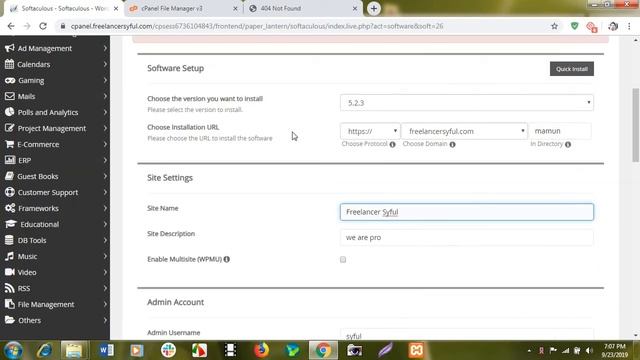Click the Frameworks gears icon
The image size is (640, 360).
click(10, 208)
